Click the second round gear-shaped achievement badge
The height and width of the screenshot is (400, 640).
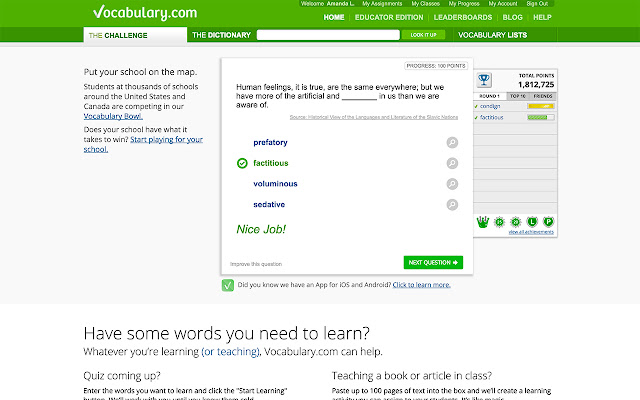point(516,222)
